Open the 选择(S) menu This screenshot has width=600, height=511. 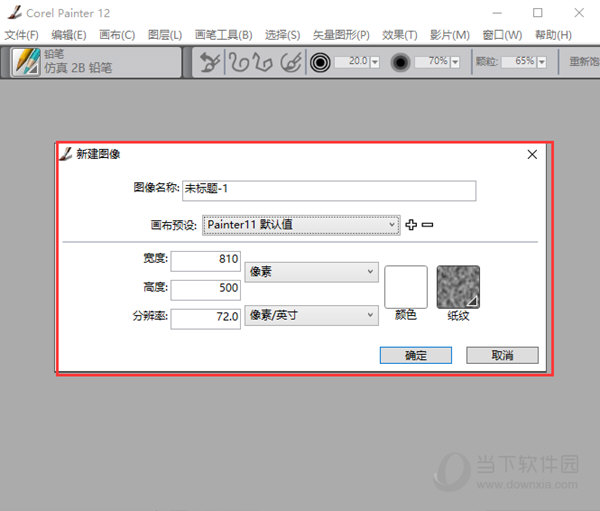coord(282,35)
